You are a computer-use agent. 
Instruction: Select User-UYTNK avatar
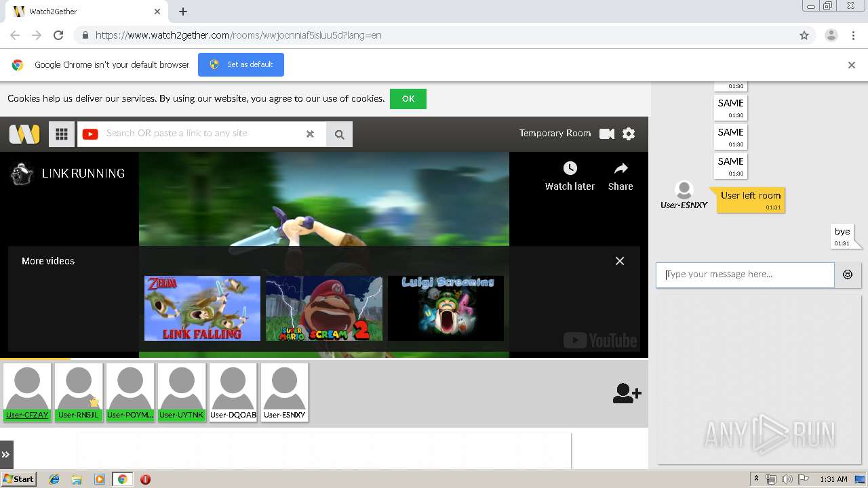182,393
